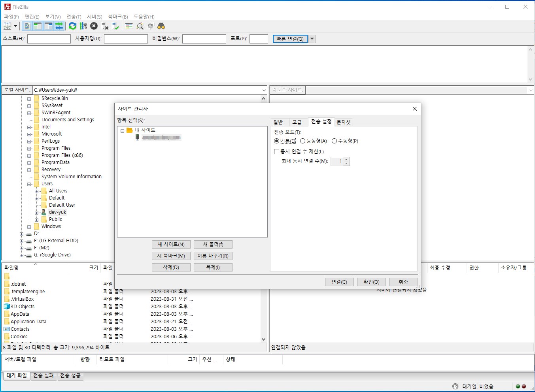This screenshot has width=535, height=392.
Task: Click the 이름 바꾸기(R) button
Action: (213, 256)
